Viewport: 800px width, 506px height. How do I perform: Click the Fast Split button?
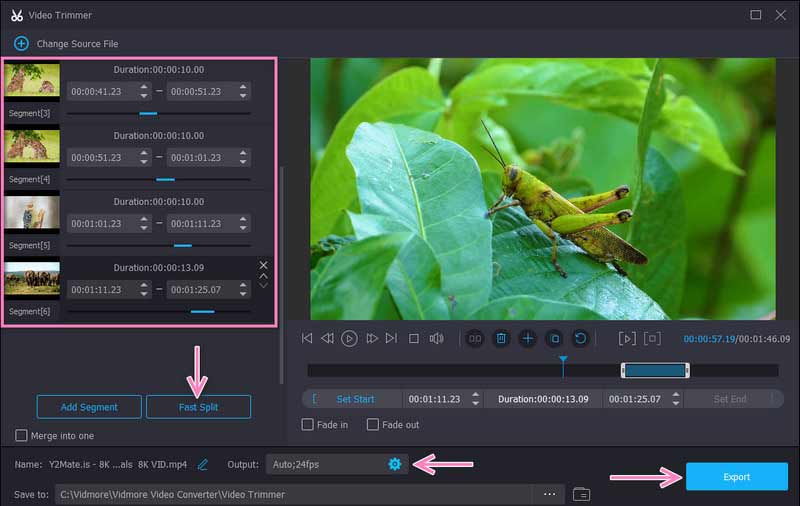coord(198,407)
